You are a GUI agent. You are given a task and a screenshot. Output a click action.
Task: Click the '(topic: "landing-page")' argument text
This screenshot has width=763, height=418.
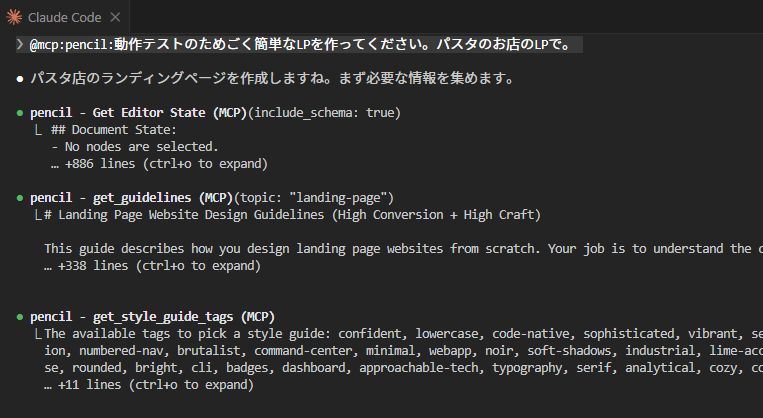[314, 198]
